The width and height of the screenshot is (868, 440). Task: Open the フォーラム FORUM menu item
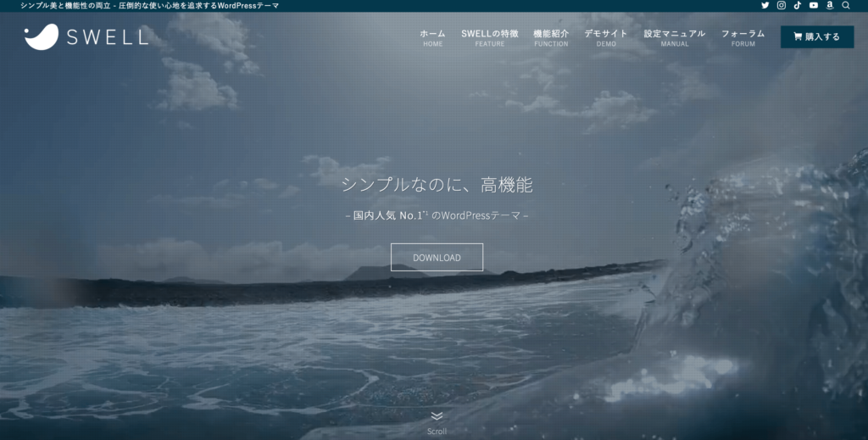(x=743, y=37)
